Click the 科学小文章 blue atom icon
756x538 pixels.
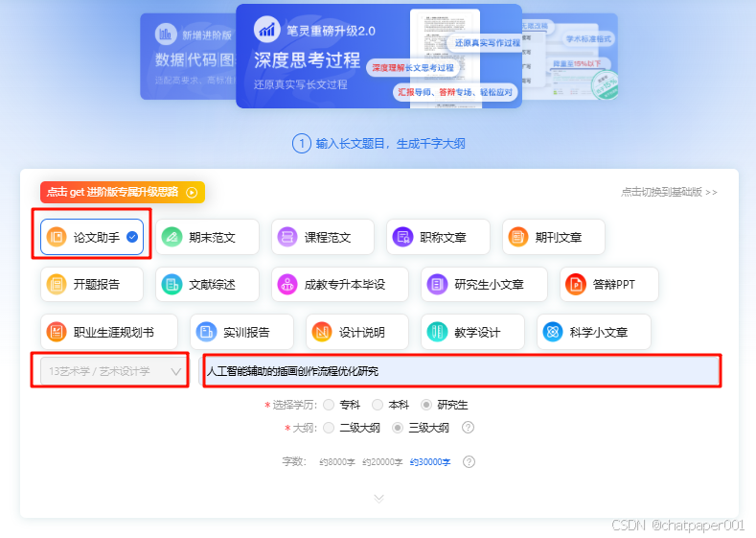pyautogui.click(x=553, y=332)
